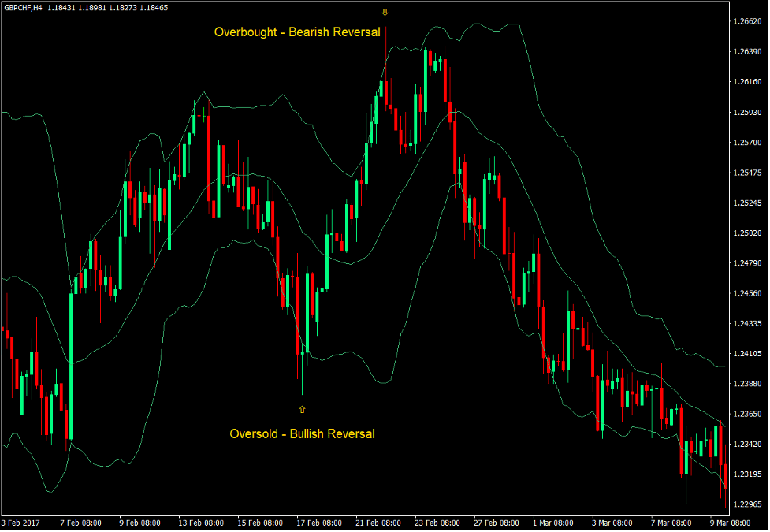770x532 pixels.
Task: Select the 'Overbought - Bearish Reversal' text label
Action: 297,32
